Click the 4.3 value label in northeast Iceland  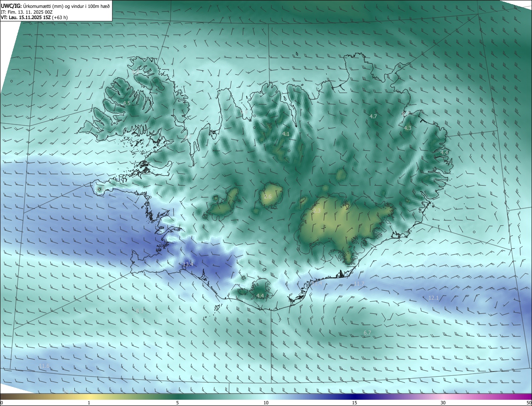pos(407,128)
